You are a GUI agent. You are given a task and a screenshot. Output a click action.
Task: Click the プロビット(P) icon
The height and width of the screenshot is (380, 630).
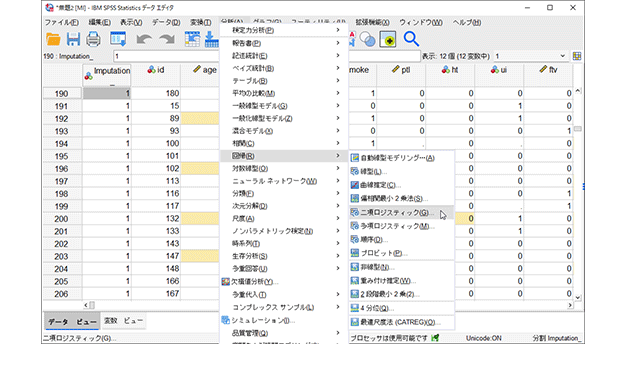354,253
